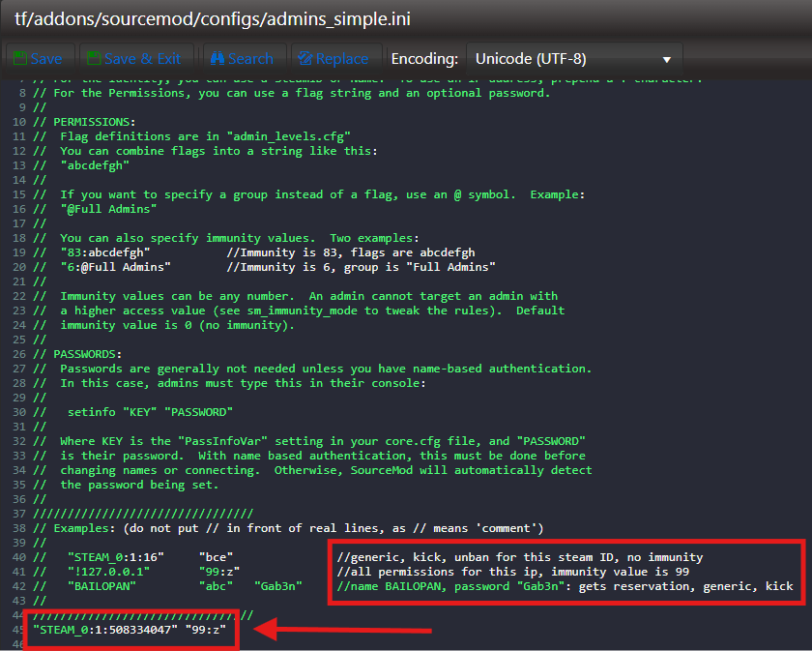The width and height of the screenshot is (812, 651).
Task: Click "@Full Admins" on line 16
Action: (108, 209)
